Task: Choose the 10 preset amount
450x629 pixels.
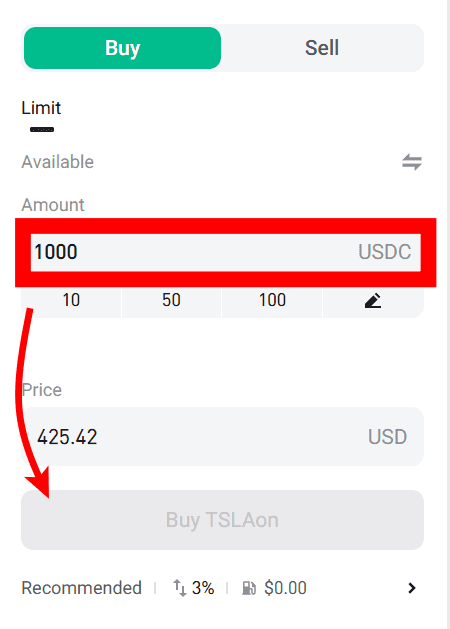Action: [x=71, y=300]
